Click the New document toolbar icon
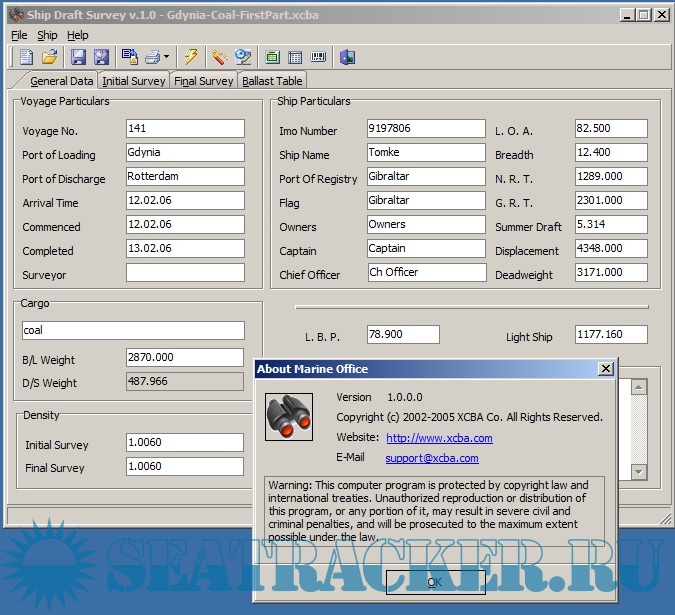The width and height of the screenshot is (675, 615). pyautogui.click(x=26, y=57)
